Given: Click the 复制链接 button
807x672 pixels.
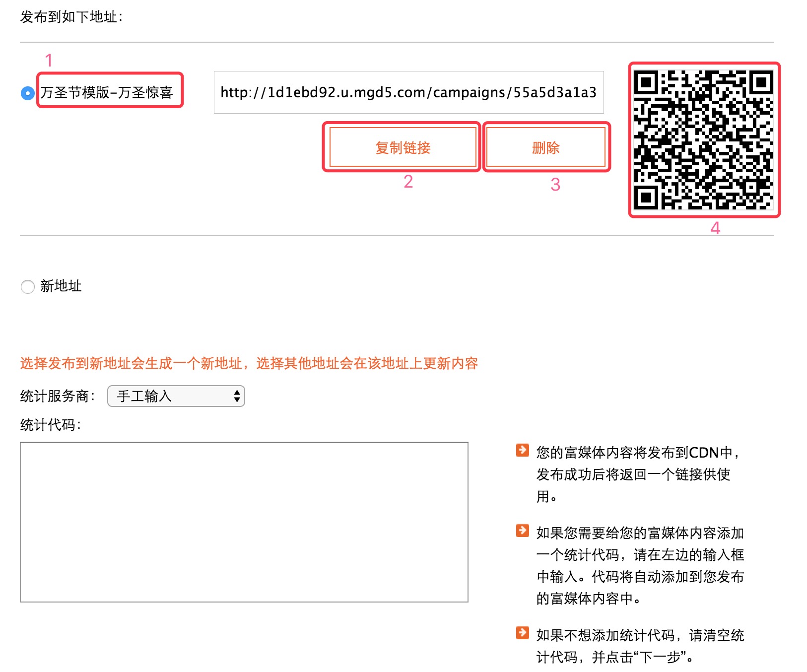Looking at the screenshot, I should [x=403, y=147].
